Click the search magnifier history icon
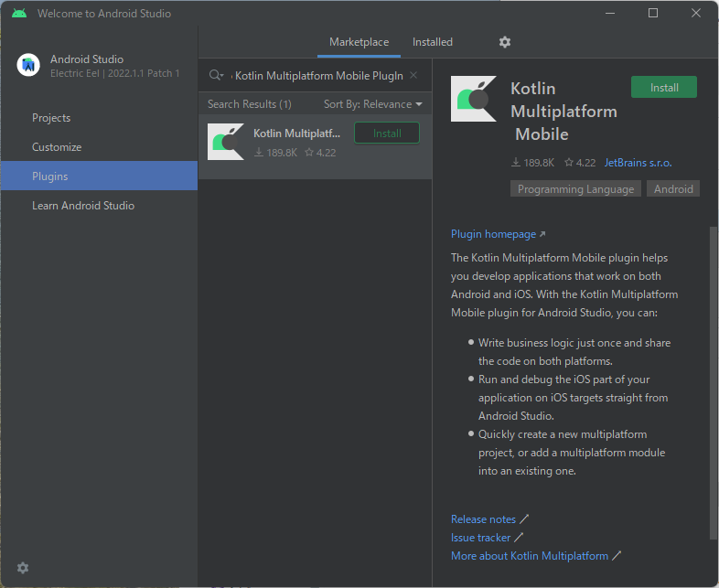Viewport: 719px width, 588px height. click(x=217, y=76)
